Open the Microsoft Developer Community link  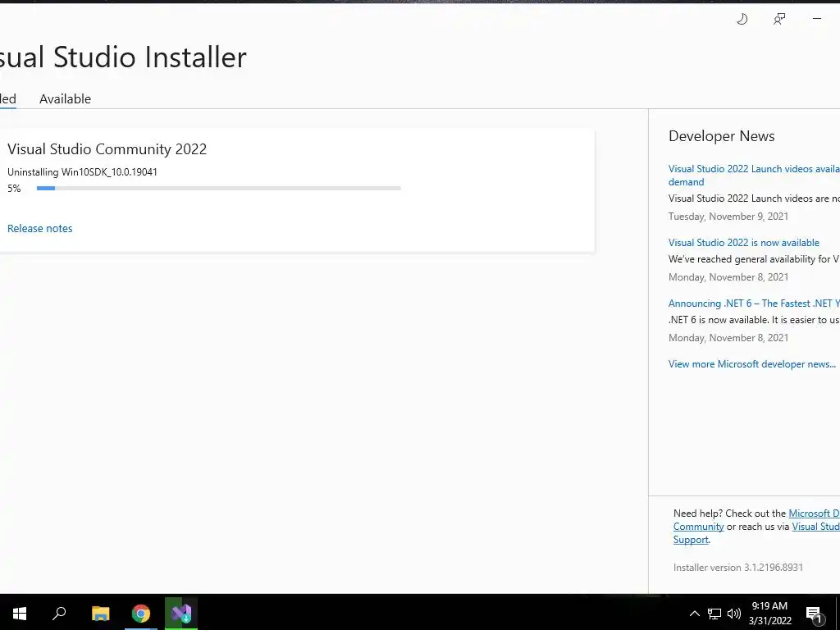point(756,519)
